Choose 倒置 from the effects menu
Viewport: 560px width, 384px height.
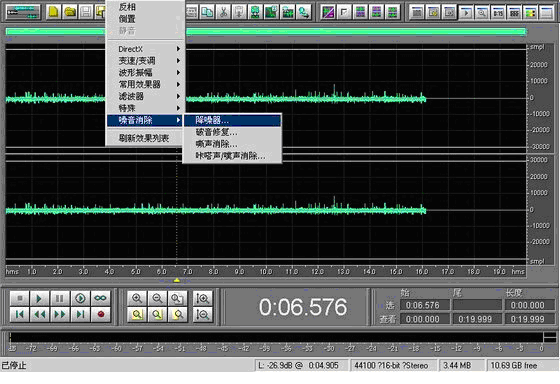pos(146,19)
